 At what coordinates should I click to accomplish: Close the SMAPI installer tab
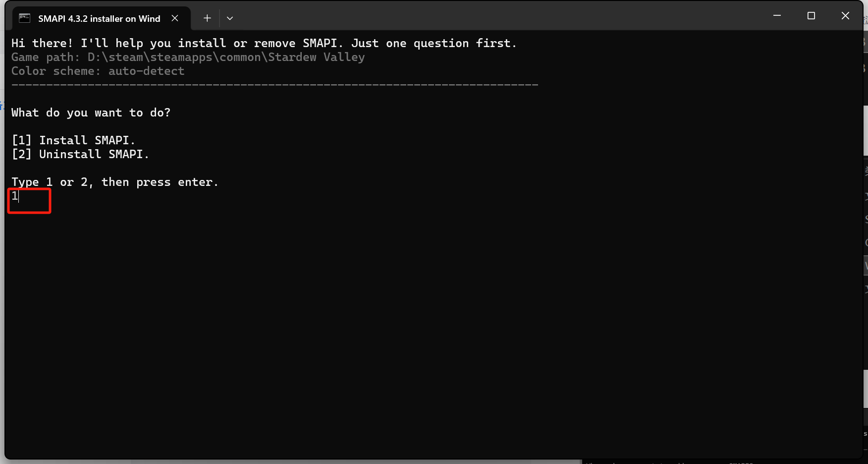pos(175,18)
